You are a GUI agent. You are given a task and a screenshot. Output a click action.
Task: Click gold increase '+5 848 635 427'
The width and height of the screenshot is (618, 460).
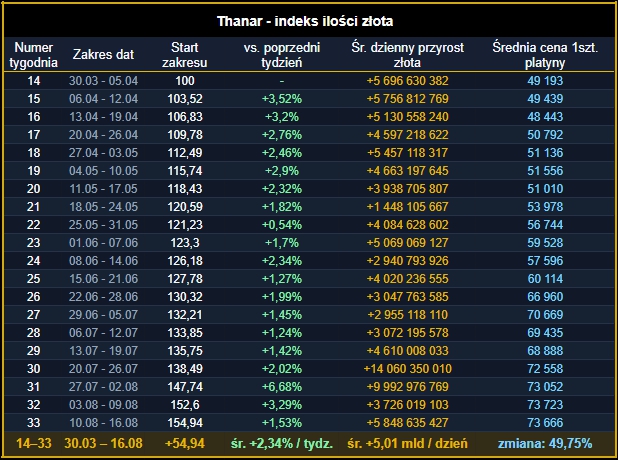click(408, 423)
